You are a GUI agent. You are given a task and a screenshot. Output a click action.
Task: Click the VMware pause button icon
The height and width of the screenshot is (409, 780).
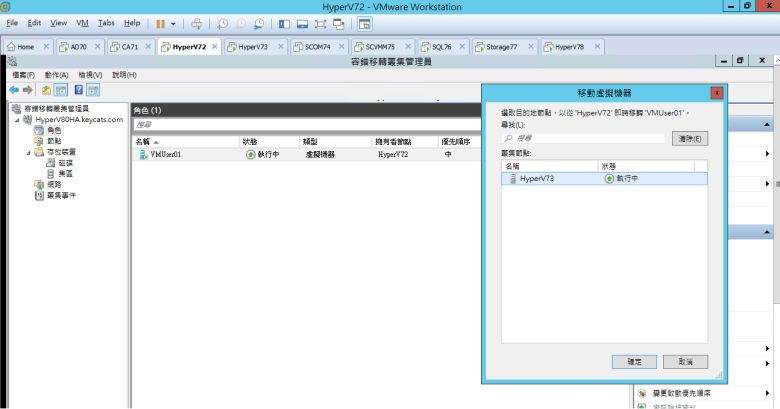pos(160,22)
